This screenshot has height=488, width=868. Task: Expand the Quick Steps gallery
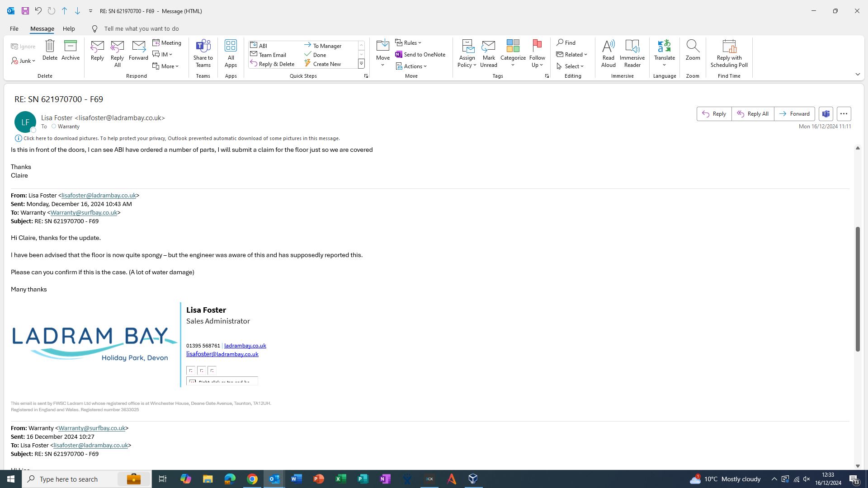click(x=361, y=64)
